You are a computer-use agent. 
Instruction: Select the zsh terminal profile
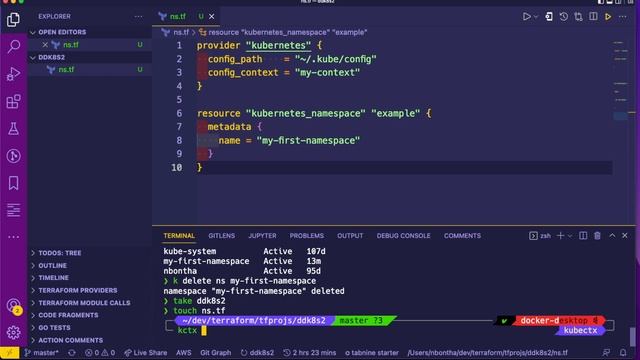pyautogui.click(x=540, y=236)
